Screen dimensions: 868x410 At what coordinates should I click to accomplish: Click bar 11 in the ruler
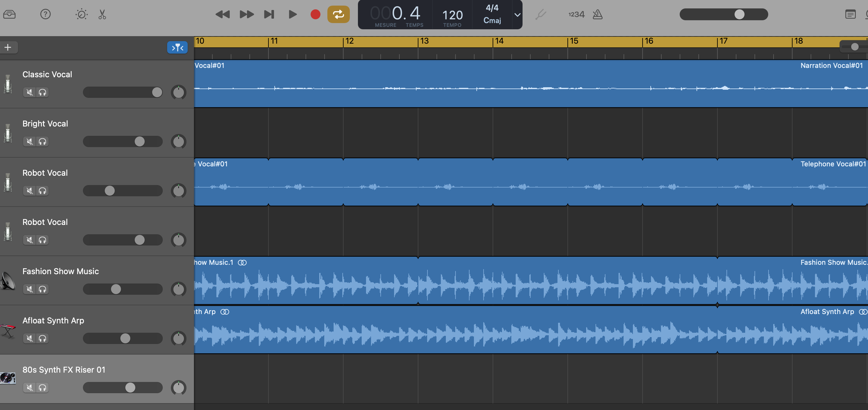point(274,41)
